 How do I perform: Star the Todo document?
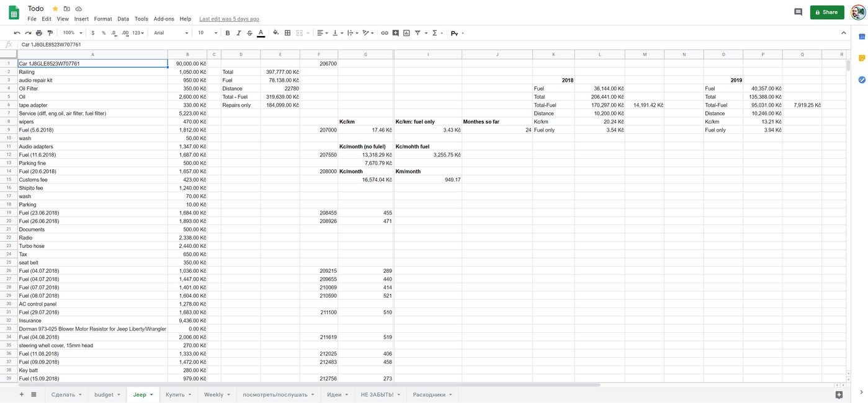click(55, 9)
